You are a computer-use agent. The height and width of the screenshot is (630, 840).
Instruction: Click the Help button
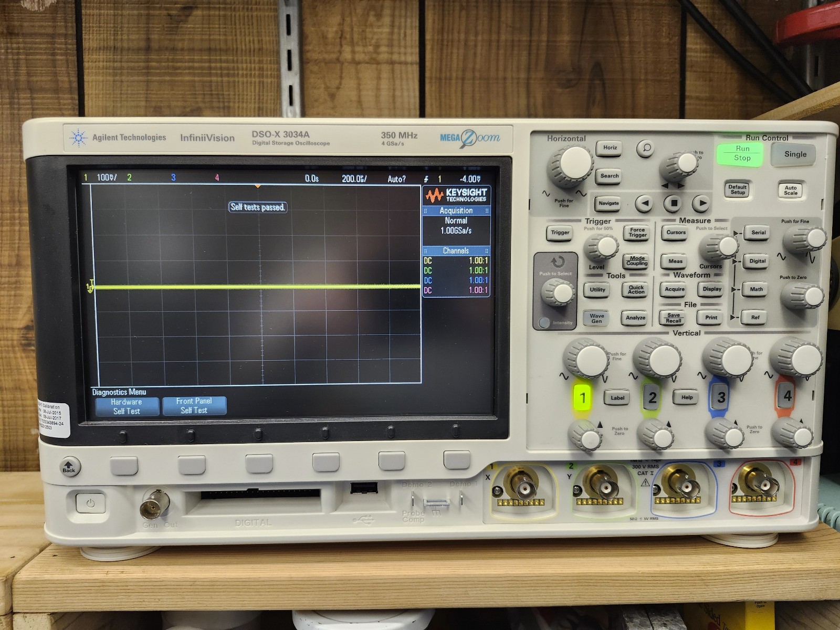tap(687, 397)
